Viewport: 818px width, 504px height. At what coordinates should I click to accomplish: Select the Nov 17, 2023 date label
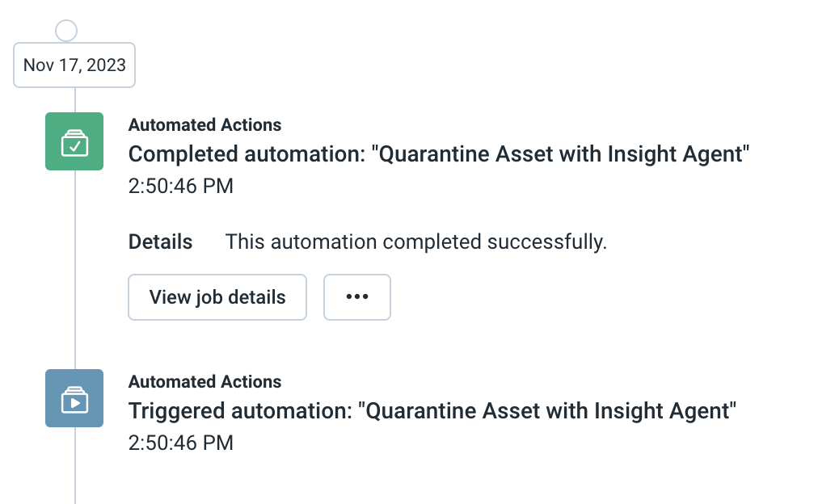(74, 65)
